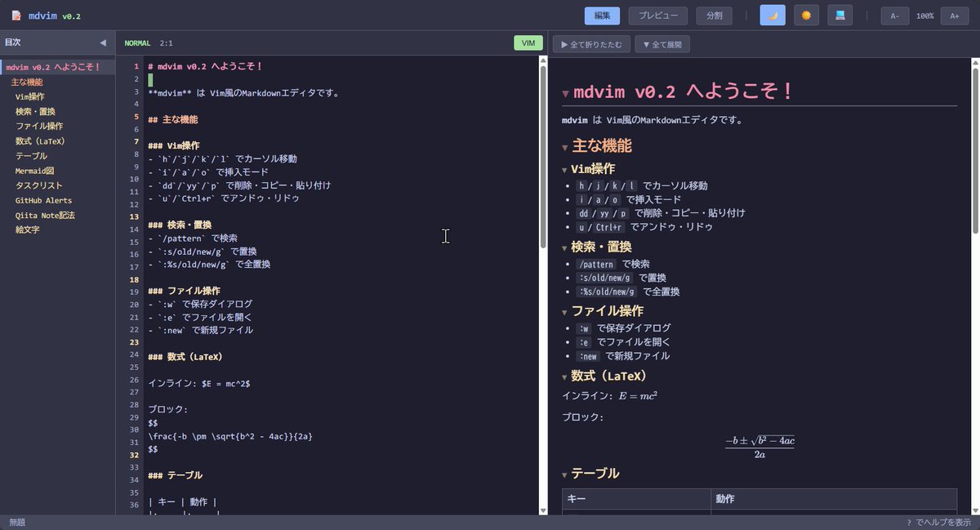Toggle VIM mode badge
Screen dimensions: 980x530
point(528,42)
